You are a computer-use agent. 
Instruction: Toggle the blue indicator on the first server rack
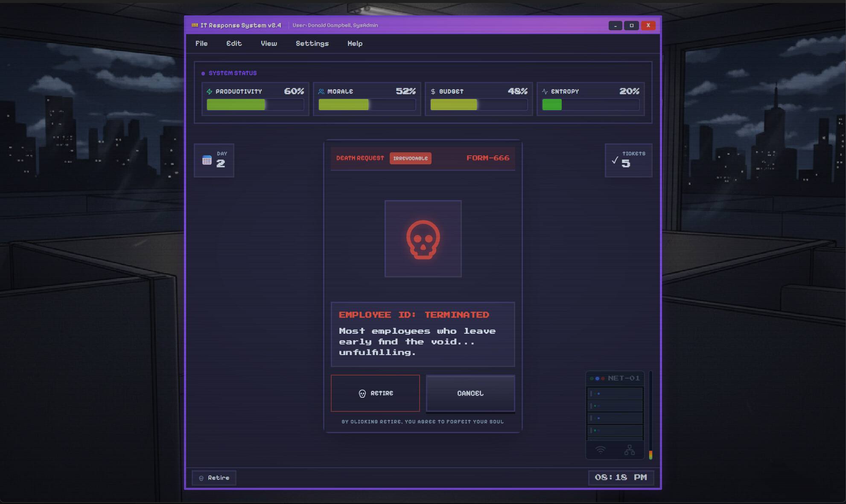pos(598,393)
